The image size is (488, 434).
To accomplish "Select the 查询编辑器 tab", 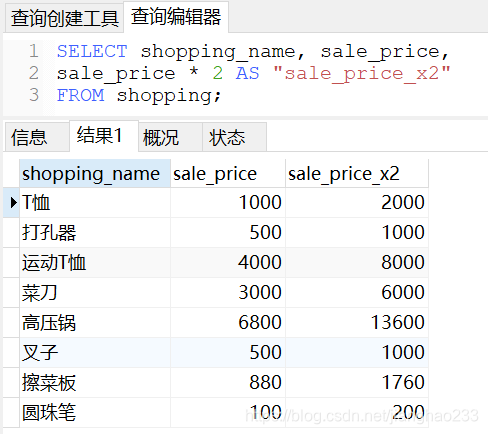I will click(176, 17).
